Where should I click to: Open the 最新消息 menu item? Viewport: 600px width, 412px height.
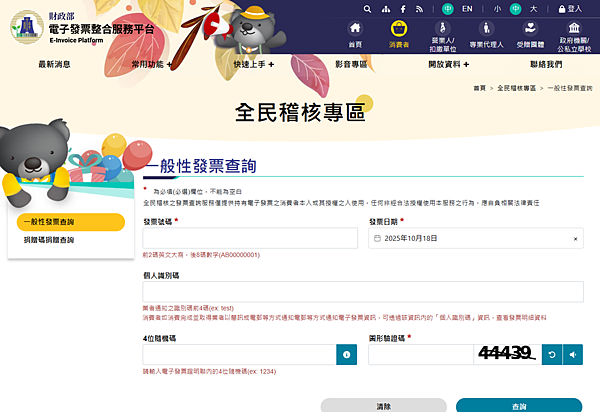tap(54, 64)
